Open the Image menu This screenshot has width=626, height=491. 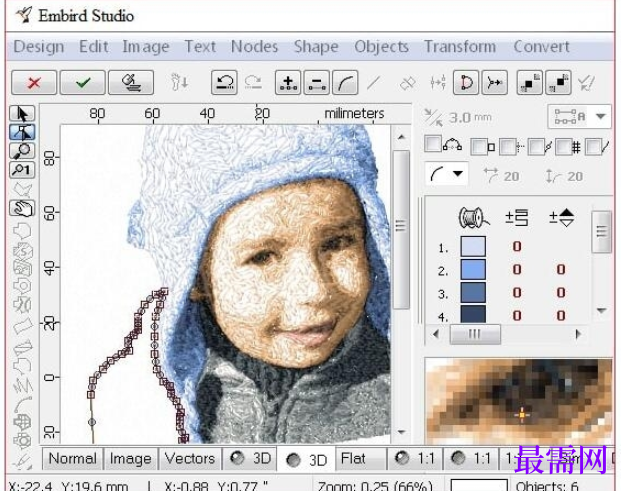tap(146, 47)
